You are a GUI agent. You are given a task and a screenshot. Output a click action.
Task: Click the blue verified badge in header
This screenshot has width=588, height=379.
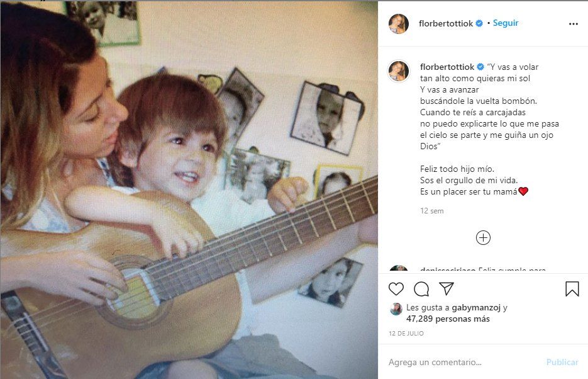pos(479,24)
